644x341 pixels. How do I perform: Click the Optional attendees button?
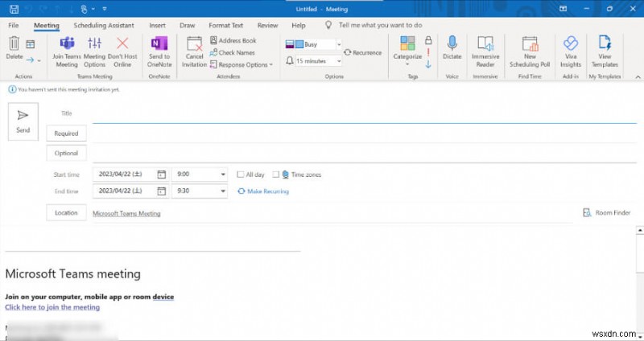66,153
